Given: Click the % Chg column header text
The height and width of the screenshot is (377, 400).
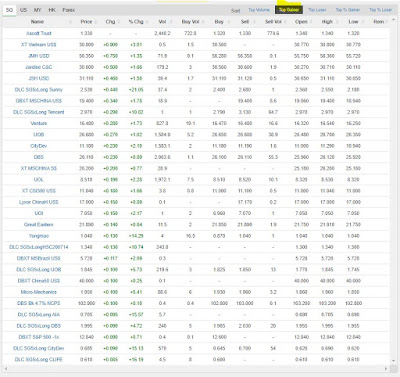Looking at the screenshot, I should click(x=136, y=22).
